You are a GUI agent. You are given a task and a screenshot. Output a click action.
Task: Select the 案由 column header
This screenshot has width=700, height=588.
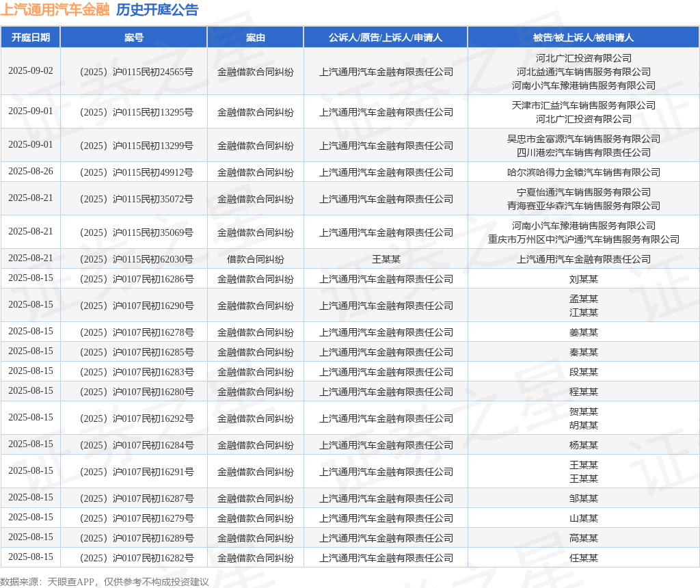(256, 38)
